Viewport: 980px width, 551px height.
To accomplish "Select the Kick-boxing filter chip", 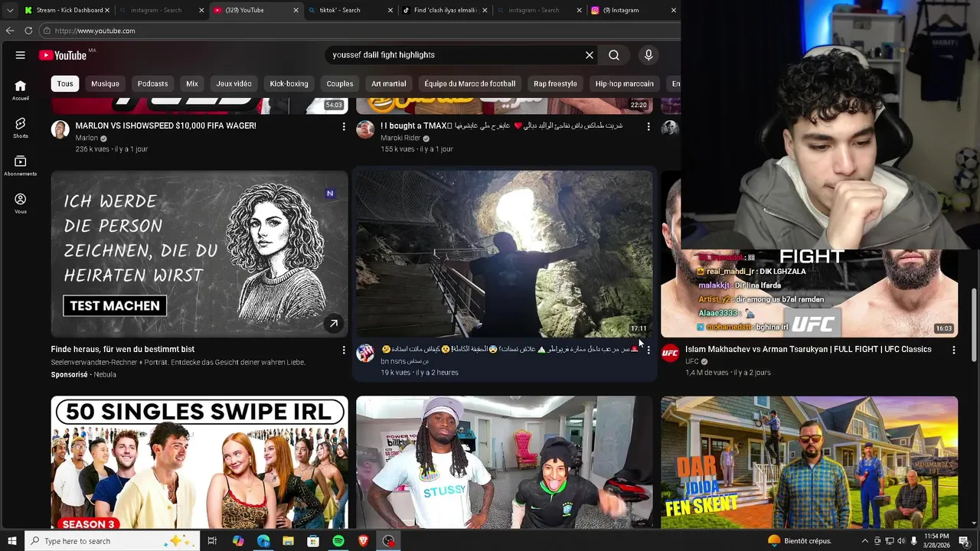I will [289, 83].
